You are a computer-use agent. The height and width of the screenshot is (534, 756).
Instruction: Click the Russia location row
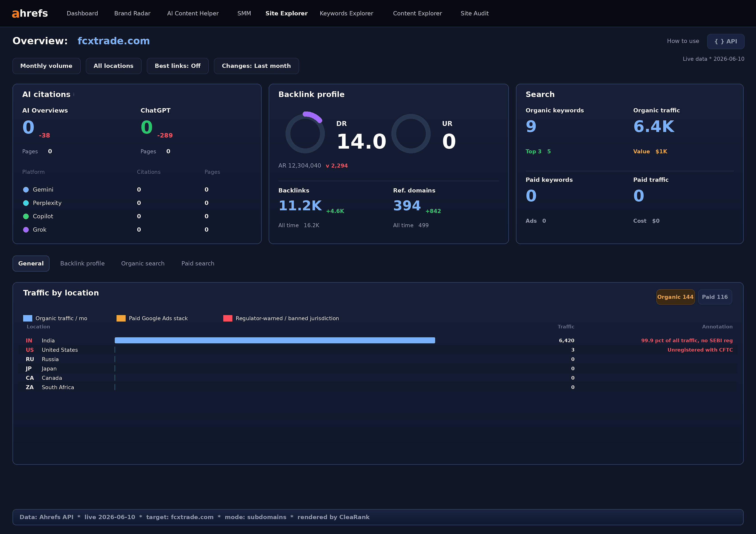point(378,359)
